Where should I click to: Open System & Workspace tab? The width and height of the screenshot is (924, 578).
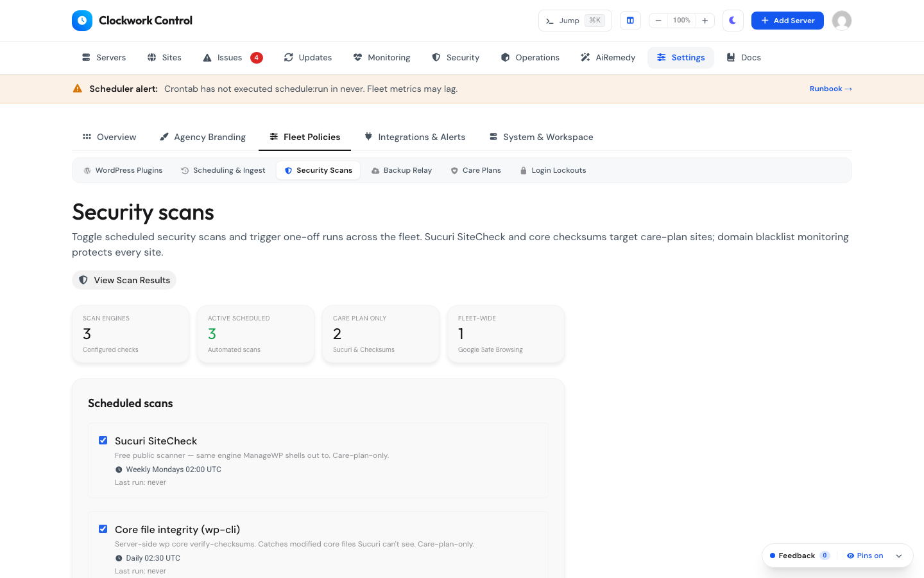(542, 137)
